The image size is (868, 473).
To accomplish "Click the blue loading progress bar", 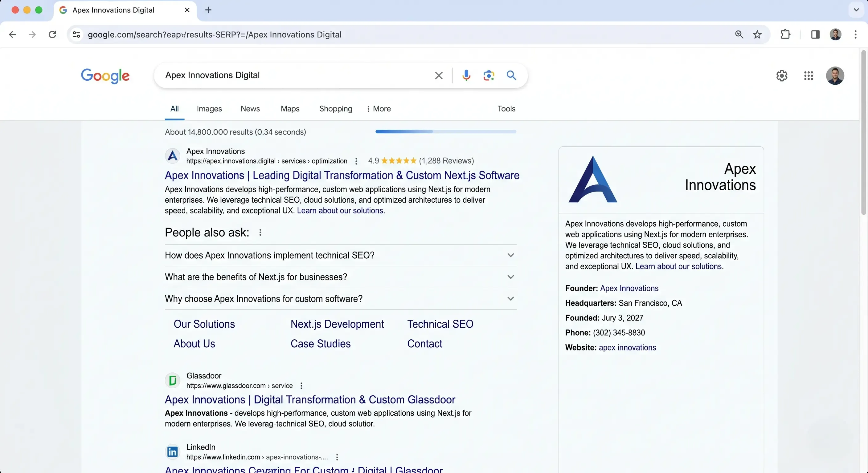I will 446,131.
